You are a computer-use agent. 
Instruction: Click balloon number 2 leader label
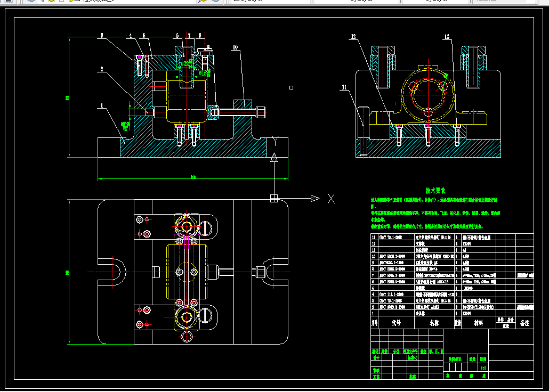tap(102, 69)
